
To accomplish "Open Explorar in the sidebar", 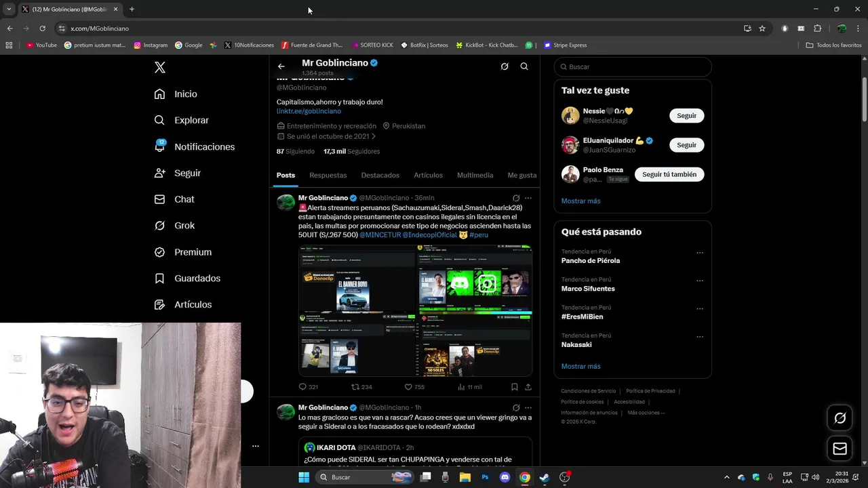I will (x=181, y=120).
